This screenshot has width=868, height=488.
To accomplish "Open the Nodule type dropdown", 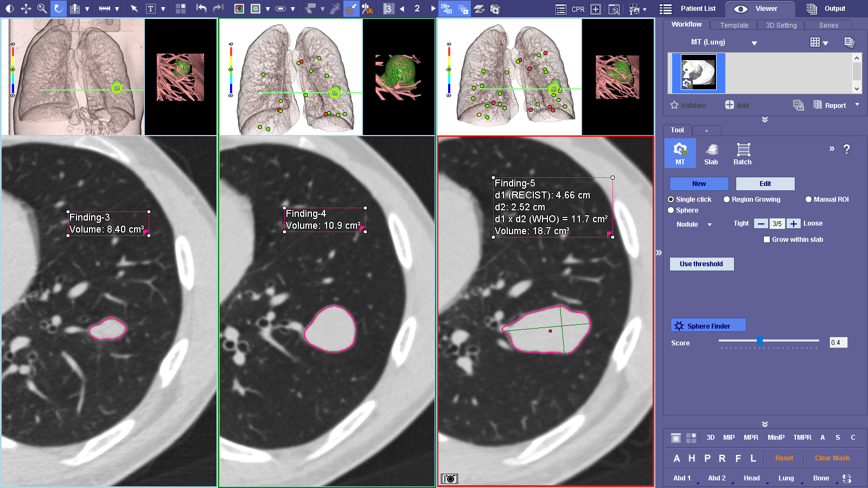I will click(x=709, y=224).
